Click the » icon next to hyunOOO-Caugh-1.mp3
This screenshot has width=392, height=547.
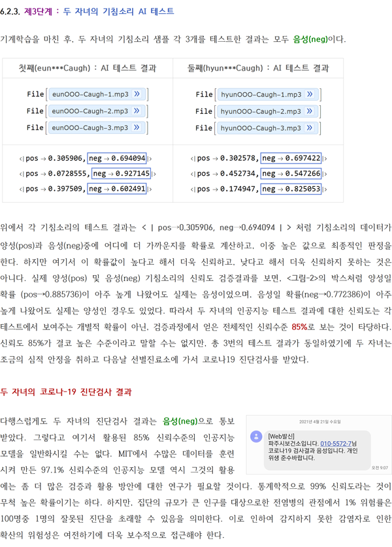coord(310,94)
